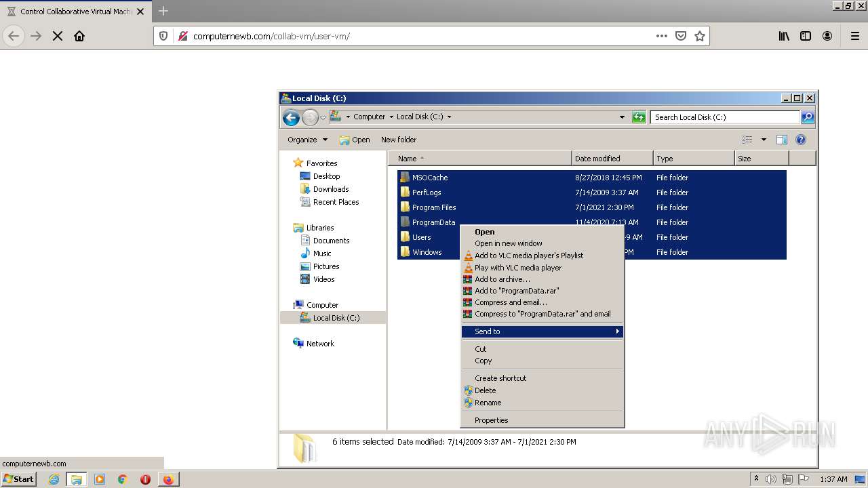This screenshot has width=868, height=488.
Task: Click the change view icon in toolbar
Action: coord(747,140)
